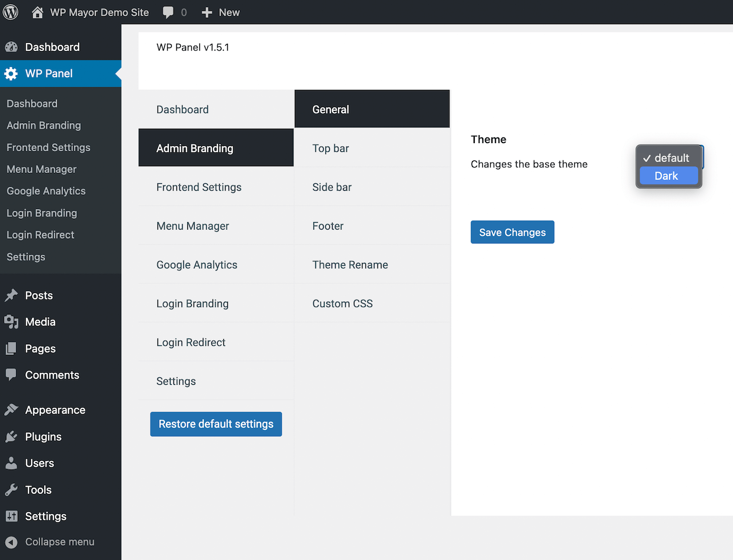
Task: Click 'Changes the base theme' description
Action: tap(529, 164)
